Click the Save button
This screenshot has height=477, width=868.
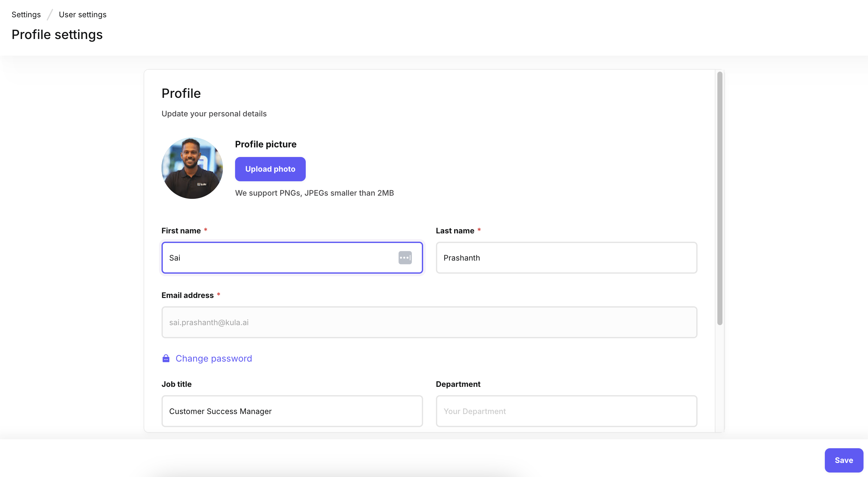click(x=843, y=460)
